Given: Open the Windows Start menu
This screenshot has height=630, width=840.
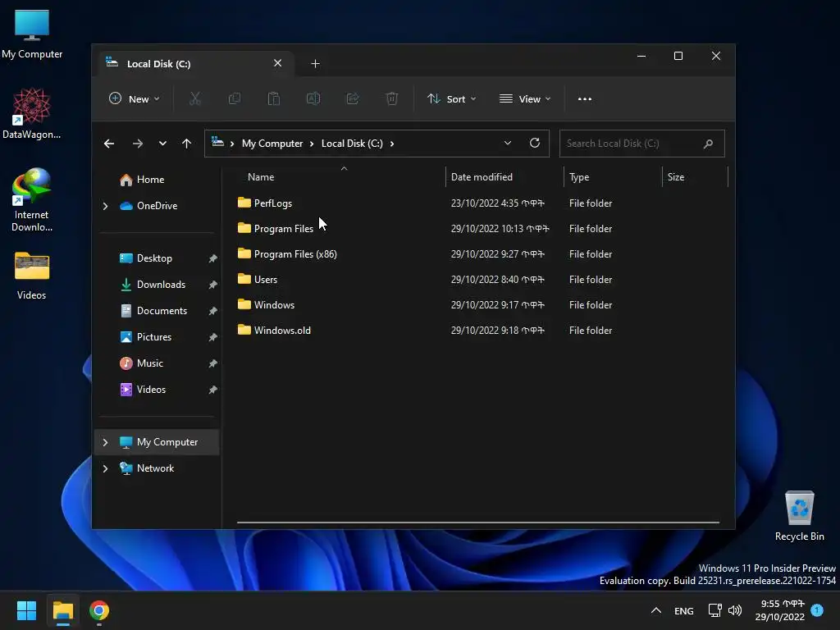Looking at the screenshot, I should (x=26, y=610).
